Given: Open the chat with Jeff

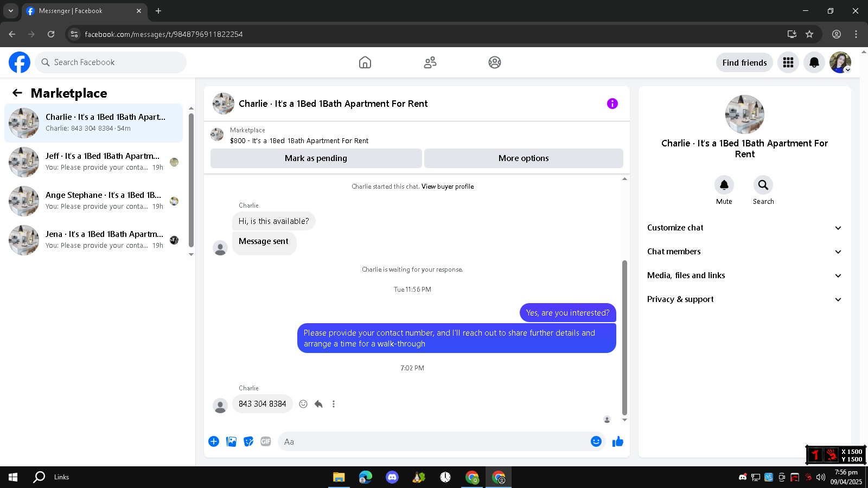Looking at the screenshot, I should pyautogui.click(x=93, y=162).
